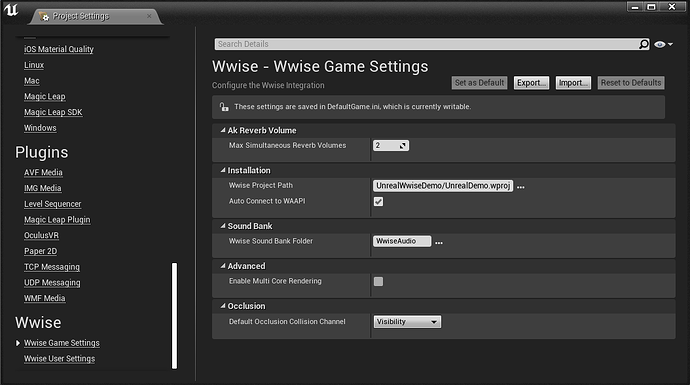Open Magic Leap SDK settings
The width and height of the screenshot is (690, 385).
pos(53,112)
